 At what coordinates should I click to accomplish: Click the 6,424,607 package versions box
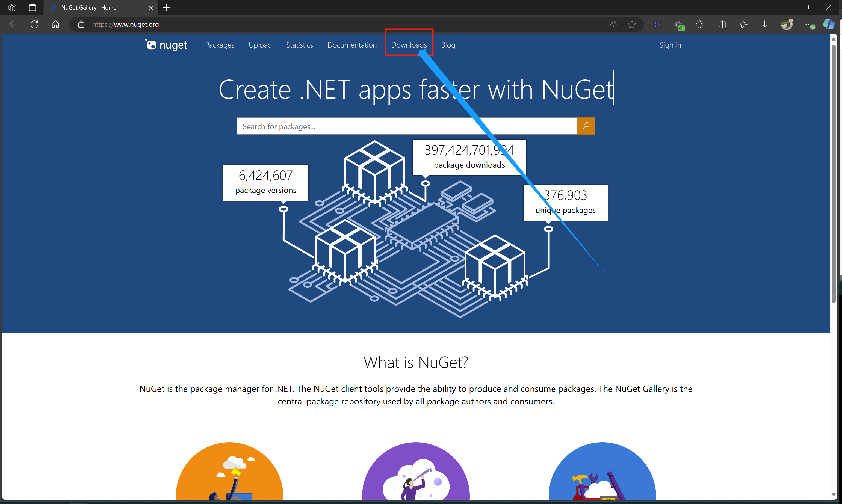pyautogui.click(x=266, y=183)
